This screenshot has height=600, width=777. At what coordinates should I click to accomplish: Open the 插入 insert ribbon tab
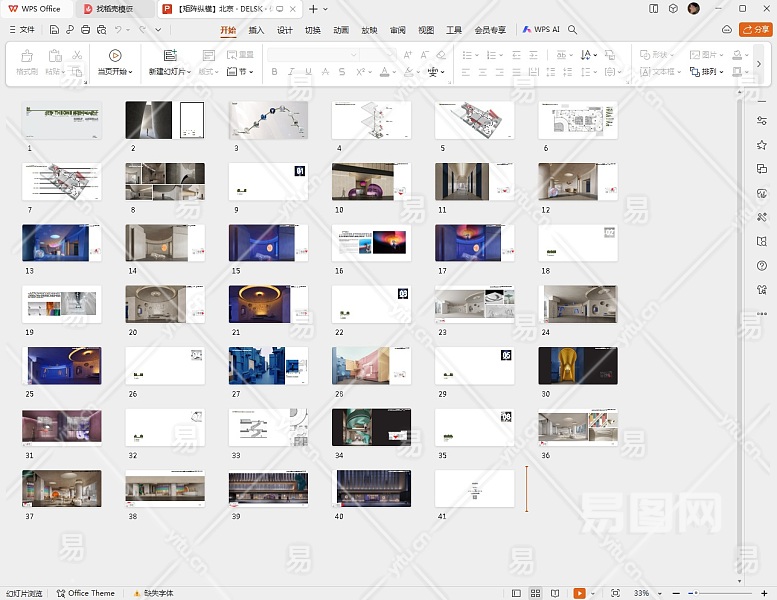[x=256, y=30]
